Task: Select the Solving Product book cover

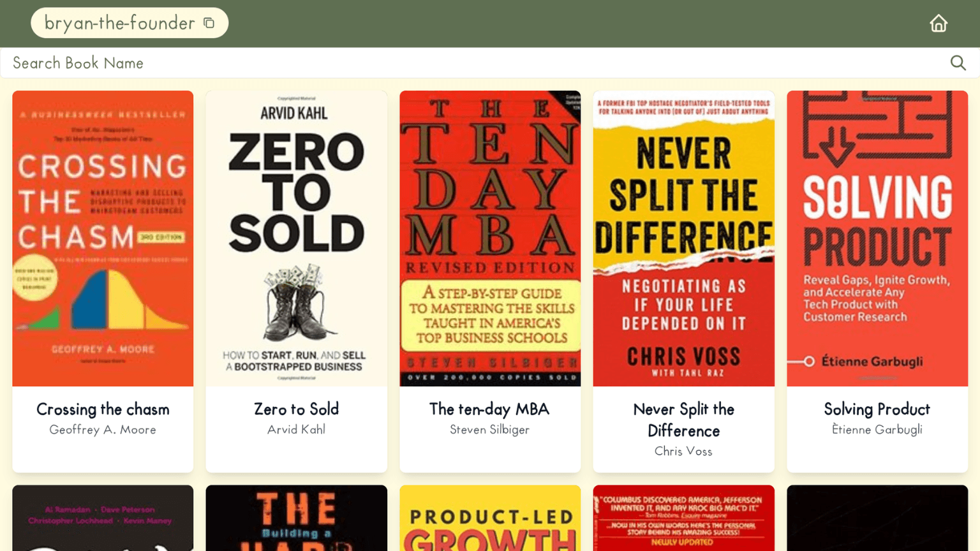Action: pyautogui.click(x=877, y=239)
